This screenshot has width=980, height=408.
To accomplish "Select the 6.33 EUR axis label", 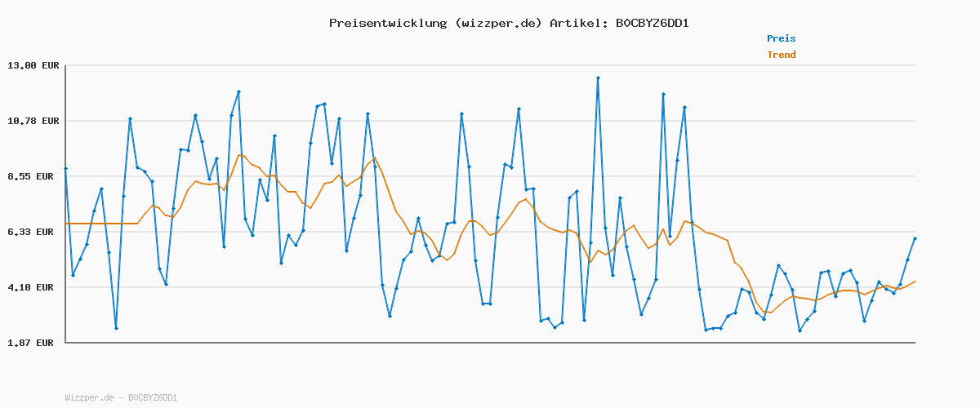I will pos(33,232).
